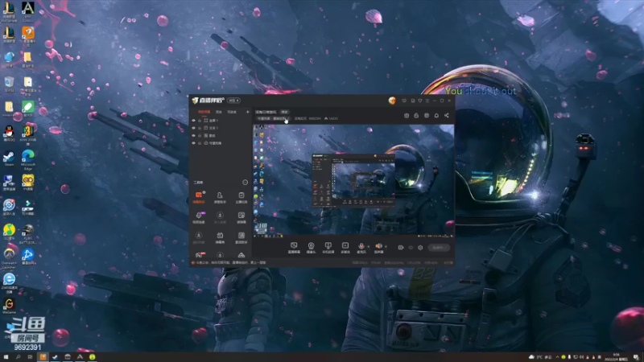Image resolution: width=644 pixels, height=362 pixels.
Task: Collapse the toolbox with the circled minus
Action: click(x=246, y=183)
